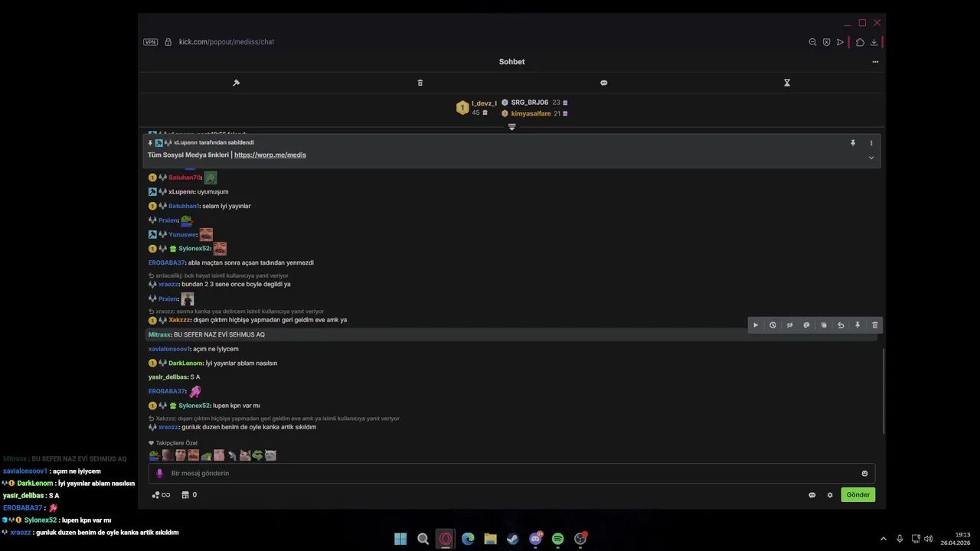Click username xavialonsoov1 in chat
The image size is (980, 551).
(x=168, y=349)
